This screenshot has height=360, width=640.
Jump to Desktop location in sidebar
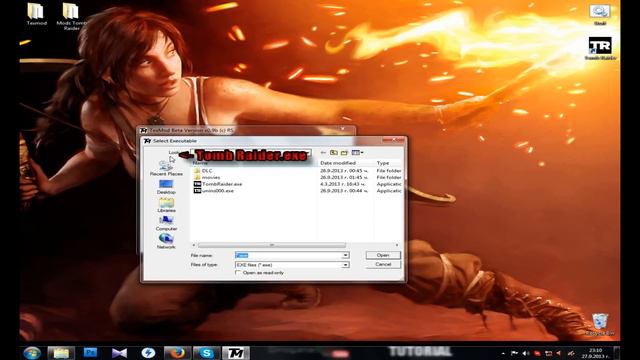(x=166, y=187)
